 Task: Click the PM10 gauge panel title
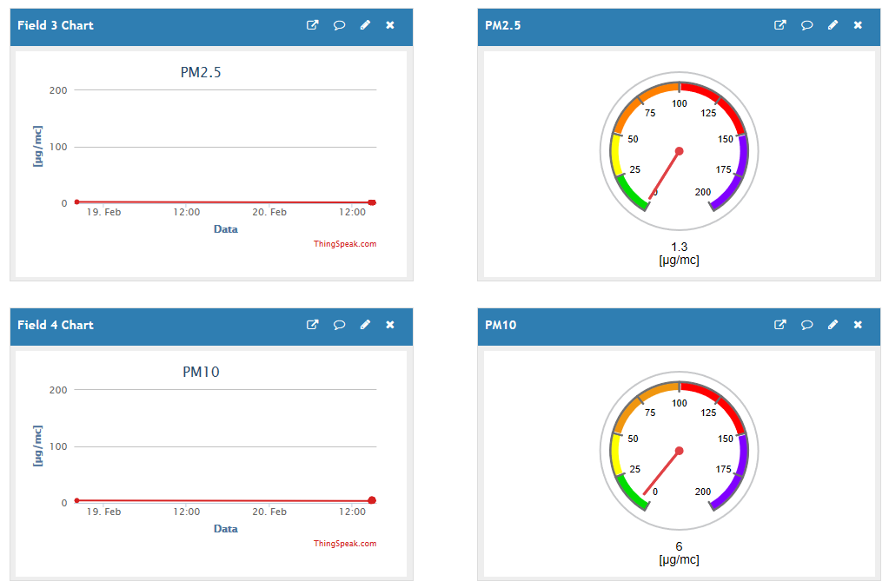coord(501,325)
